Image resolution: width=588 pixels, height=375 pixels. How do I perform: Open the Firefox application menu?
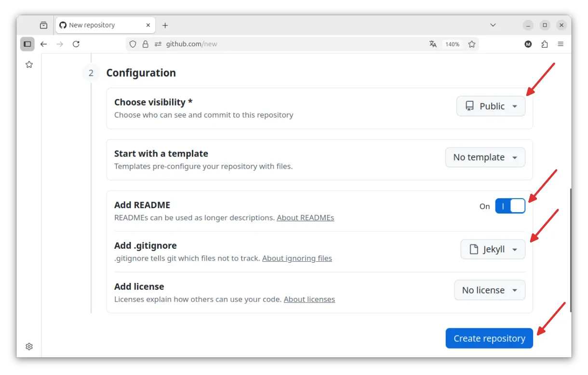pos(561,44)
